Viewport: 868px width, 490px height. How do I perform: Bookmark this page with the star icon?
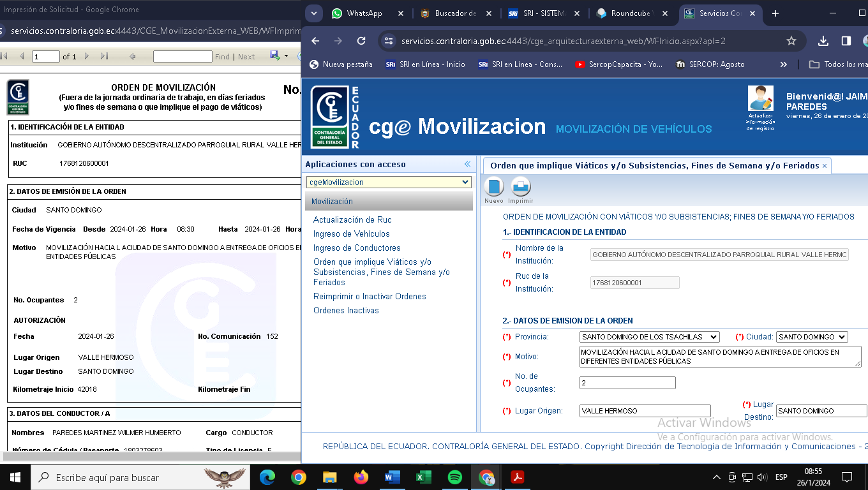[x=791, y=41]
